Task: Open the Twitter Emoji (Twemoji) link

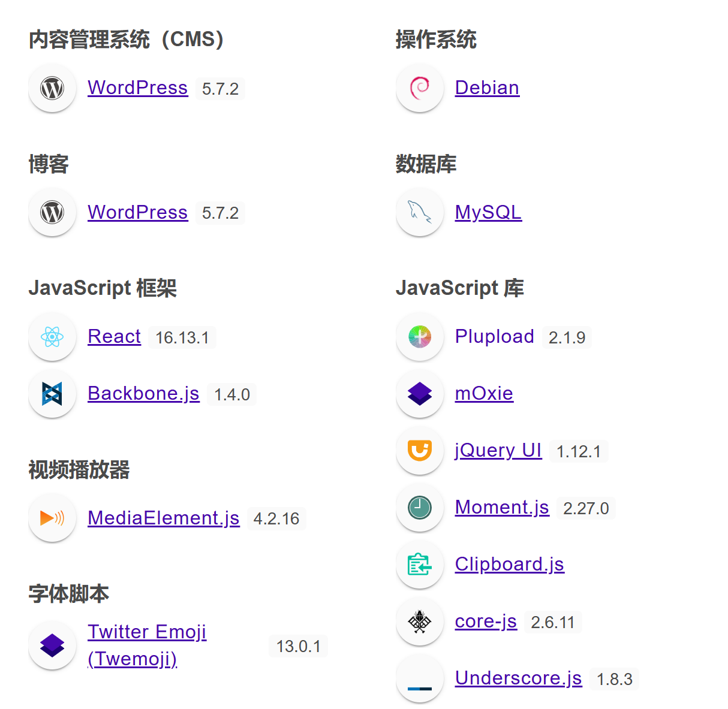Action: point(147,645)
